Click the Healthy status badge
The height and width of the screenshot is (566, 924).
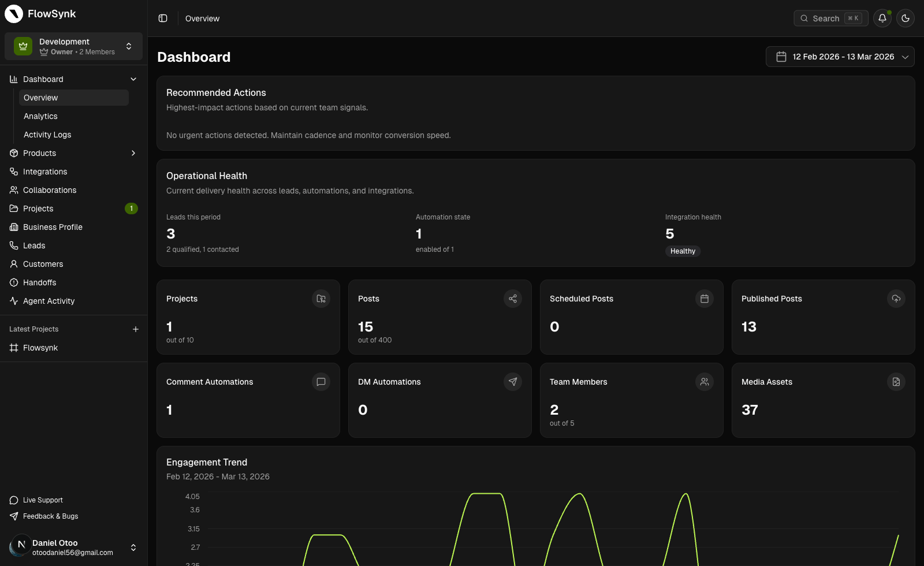coord(683,251)
